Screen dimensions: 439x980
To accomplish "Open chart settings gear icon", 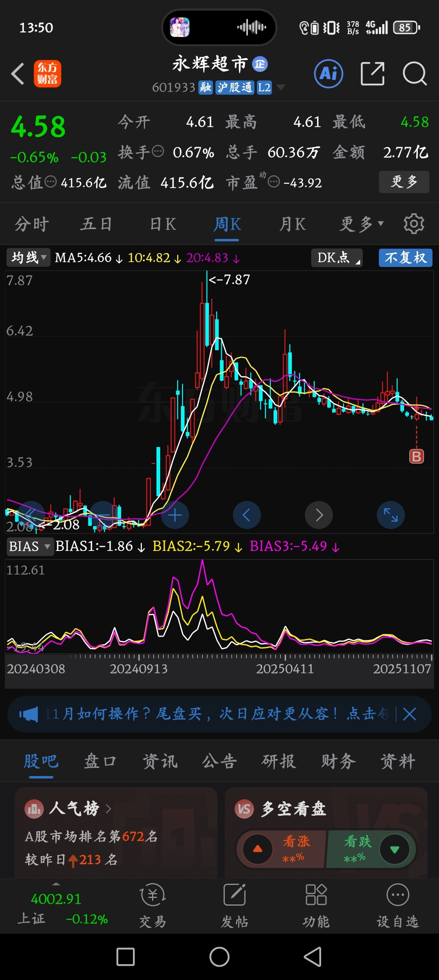I will 414,223.
